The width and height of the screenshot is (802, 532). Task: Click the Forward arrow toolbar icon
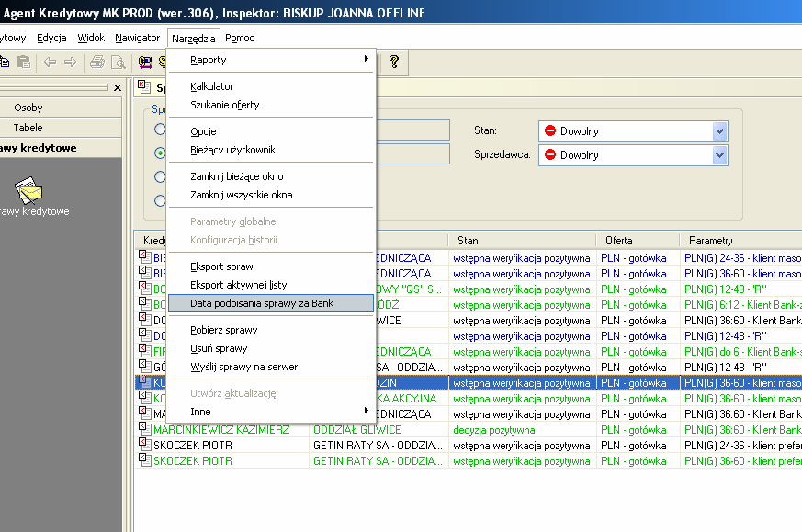(x=70, y=62)
